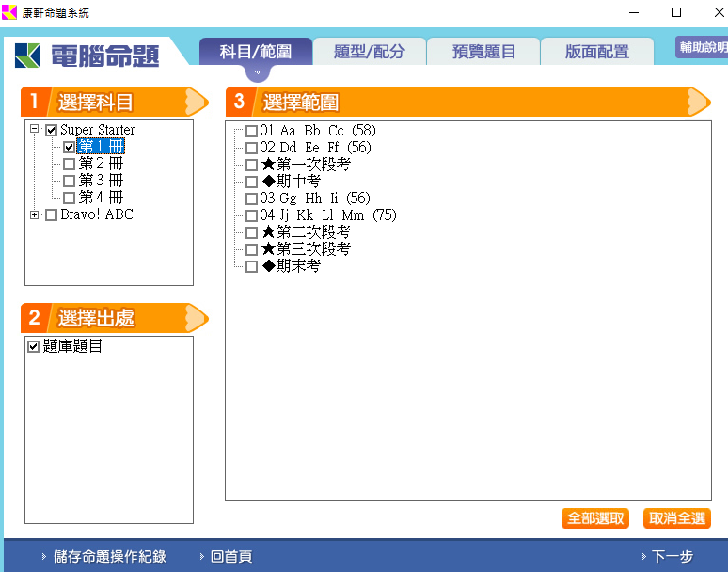This screenshot has height=572, width=728.
Task: Click the 電腦命題 logo icon
Action: [28, 56]
